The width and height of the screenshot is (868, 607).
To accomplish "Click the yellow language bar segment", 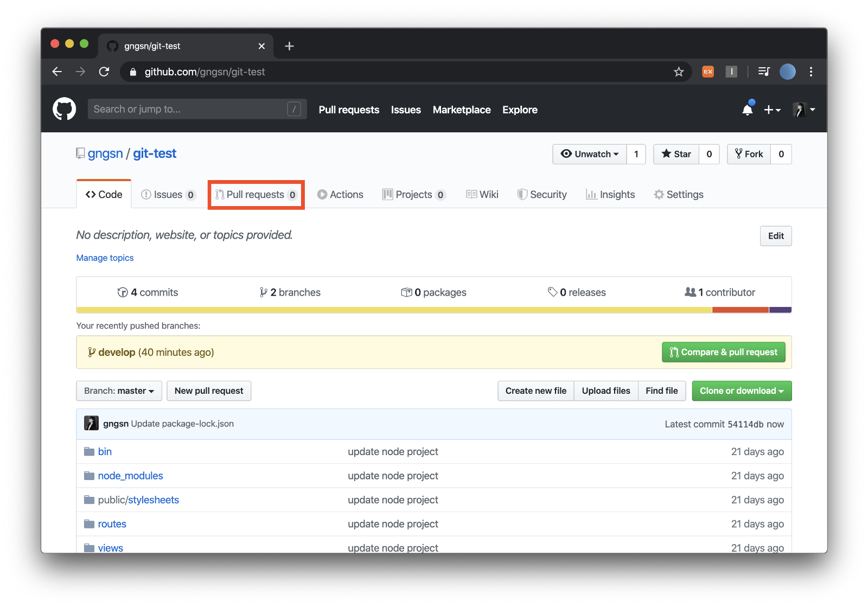I will 394,310.
